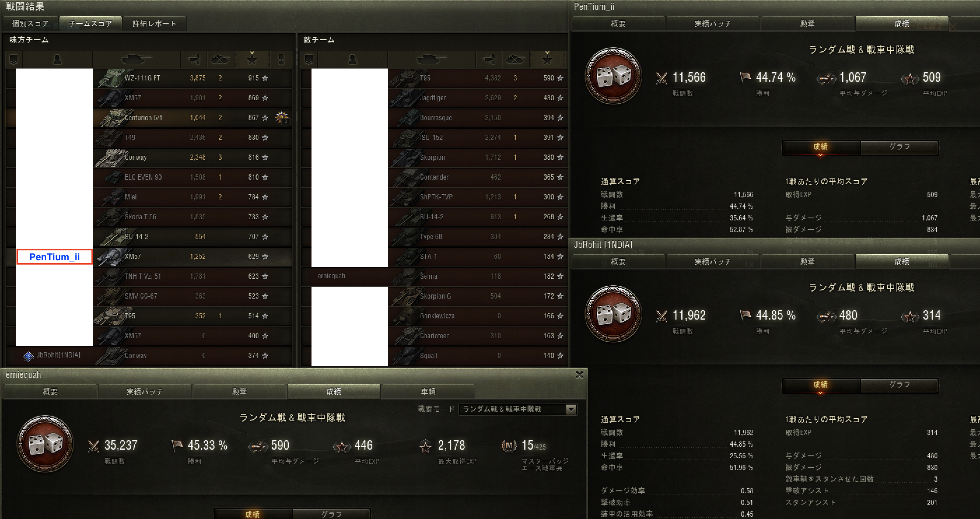Click allied team platoon shield header icon

(14, 59)
